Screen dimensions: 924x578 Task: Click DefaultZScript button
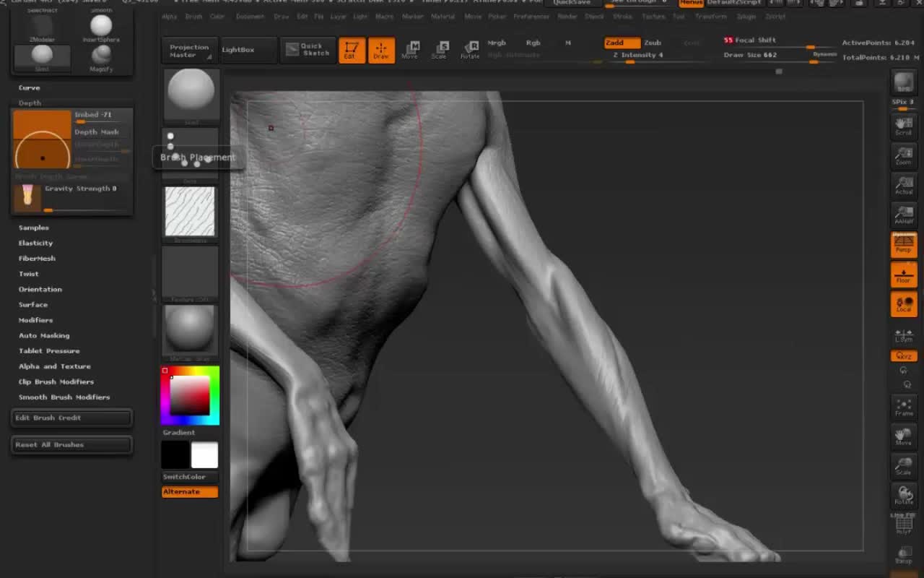733,3
